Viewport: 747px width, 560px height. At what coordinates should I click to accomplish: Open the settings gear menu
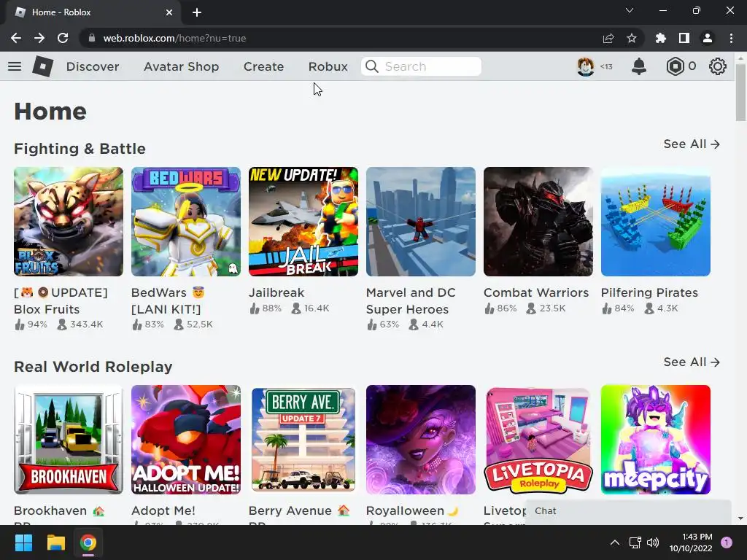click(718, 66)
